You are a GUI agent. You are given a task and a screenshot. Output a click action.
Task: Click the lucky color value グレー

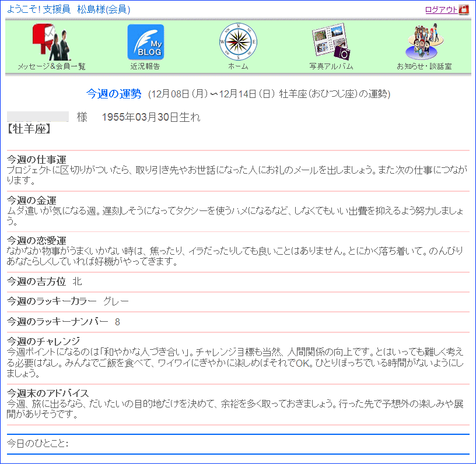click(116, 301)
